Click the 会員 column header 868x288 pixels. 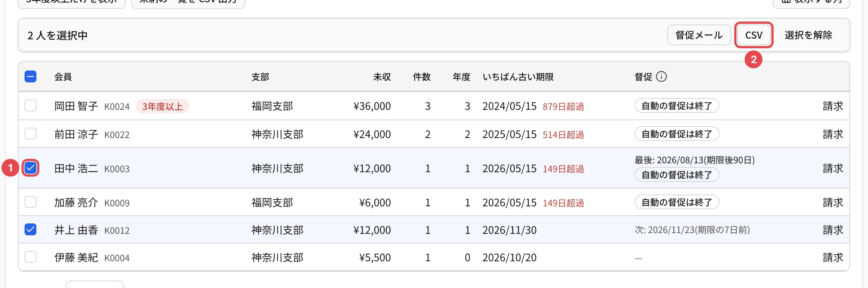click(x=63, y=77)
